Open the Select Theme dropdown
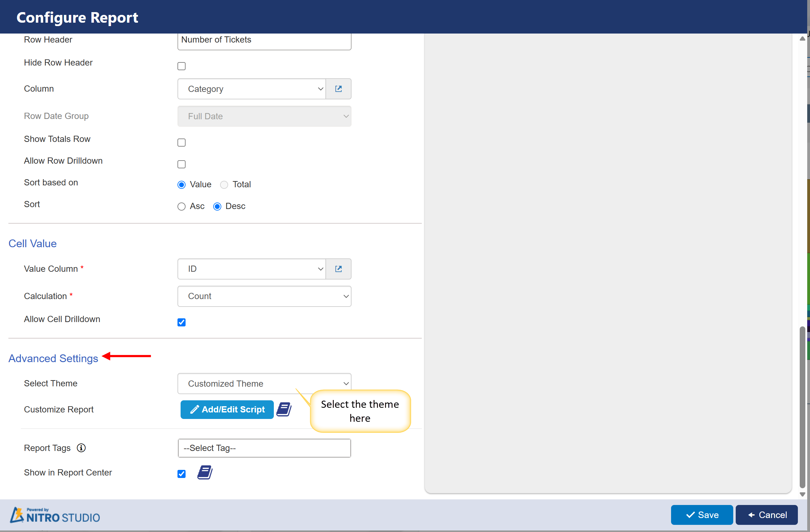The height and width of the screenshot is (532, 810). point(264,383)
